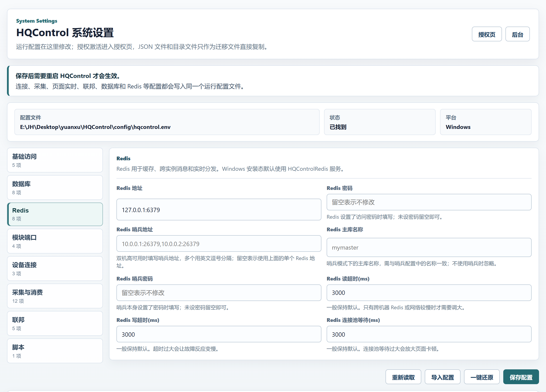Click the 导入配置 button
Screen dimensions: 546x392
(442, 377)
